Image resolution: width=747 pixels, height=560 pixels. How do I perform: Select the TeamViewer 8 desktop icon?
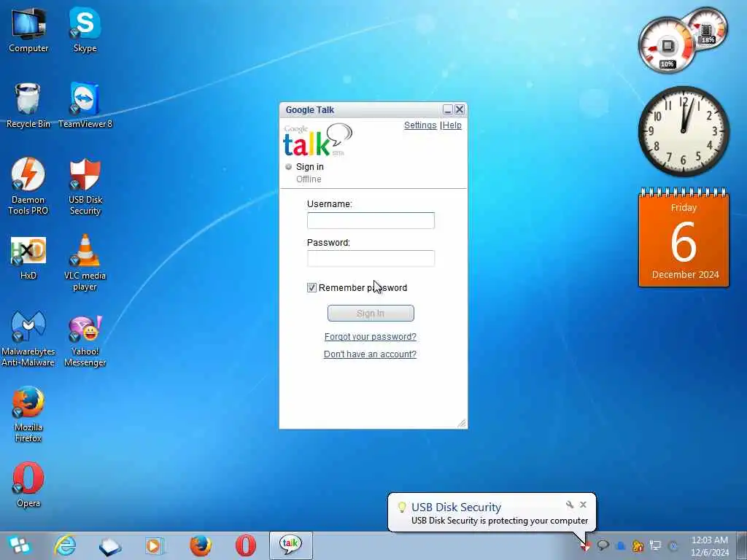85,105
